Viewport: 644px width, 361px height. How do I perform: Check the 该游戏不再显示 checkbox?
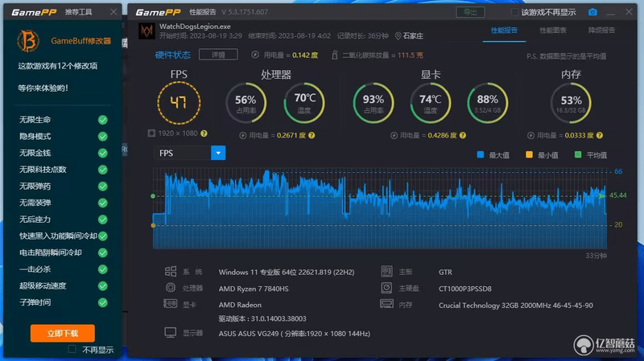(x=514, y=12)
